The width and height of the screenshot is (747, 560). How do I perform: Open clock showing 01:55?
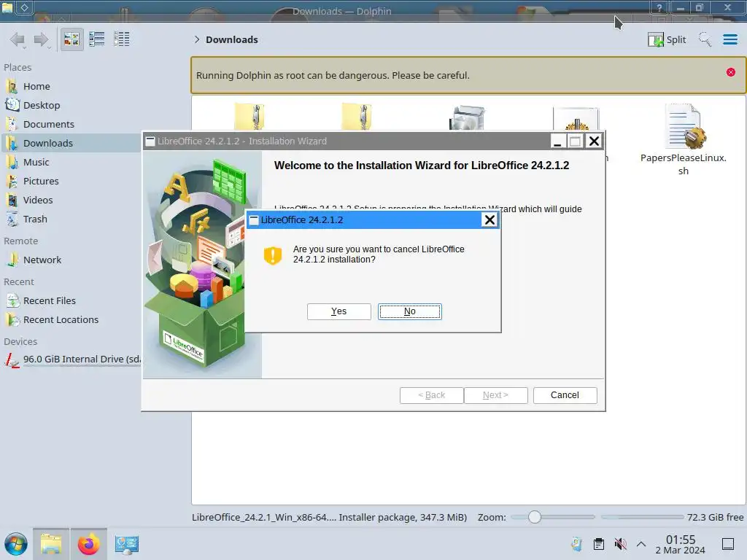[x=681, y=544]
